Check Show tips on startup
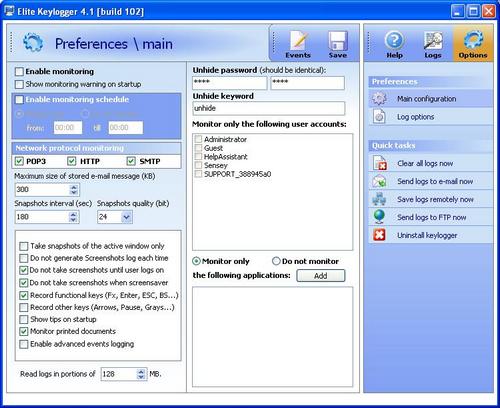 tap(24, 319)
